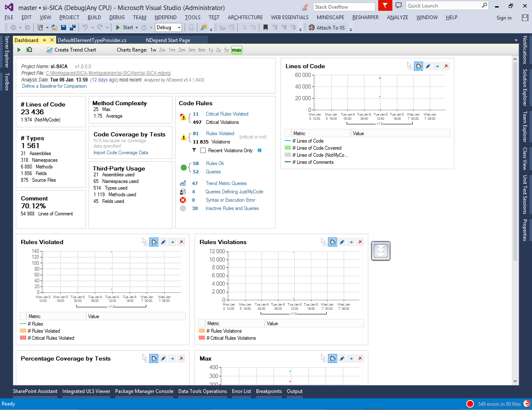
Task: Switch to NDepend Start Page tab
Action: click(168, 40)
